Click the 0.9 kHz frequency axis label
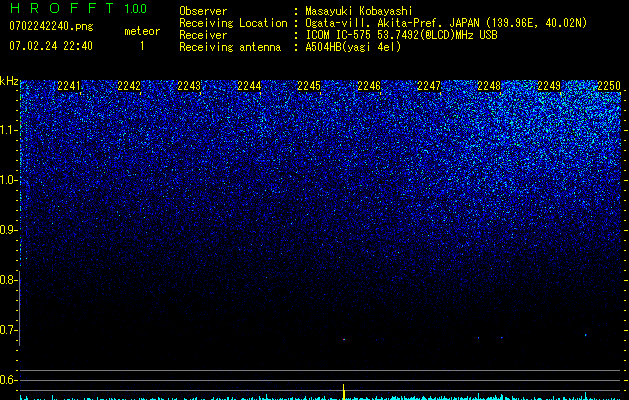The height and width of the screenshot is (400, 629). (x=7, y=230)
